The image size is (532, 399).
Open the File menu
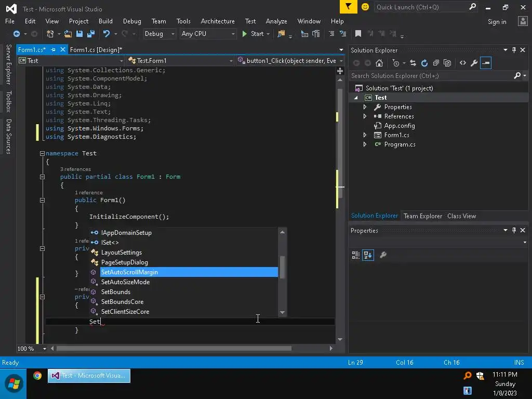(x=10, y=21)
